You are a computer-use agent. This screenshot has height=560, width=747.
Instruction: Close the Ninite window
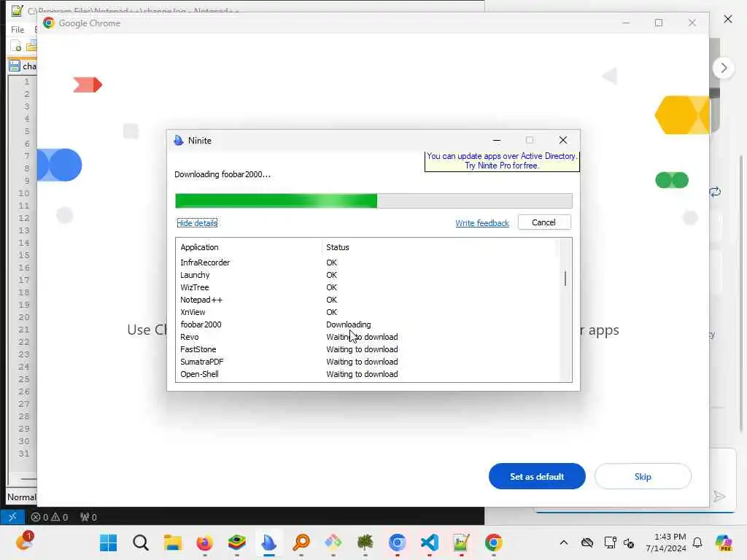coord(563,140)
